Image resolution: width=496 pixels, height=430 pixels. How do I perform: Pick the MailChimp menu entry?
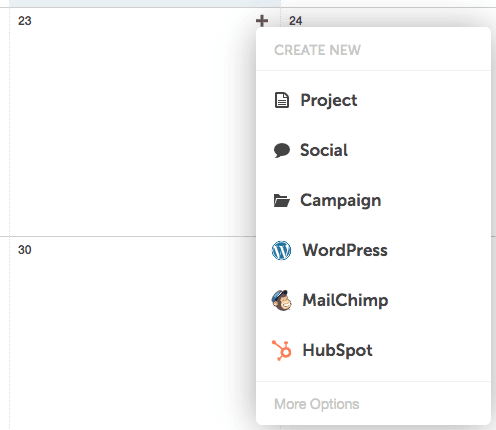[373, 300]
